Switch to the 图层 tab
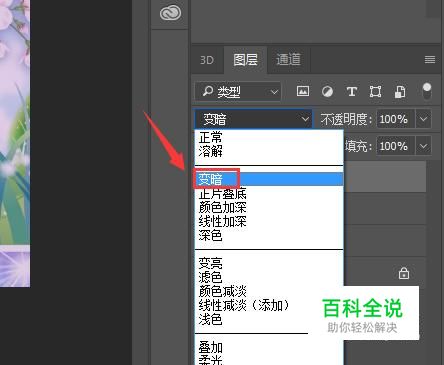 pos(245,60)
